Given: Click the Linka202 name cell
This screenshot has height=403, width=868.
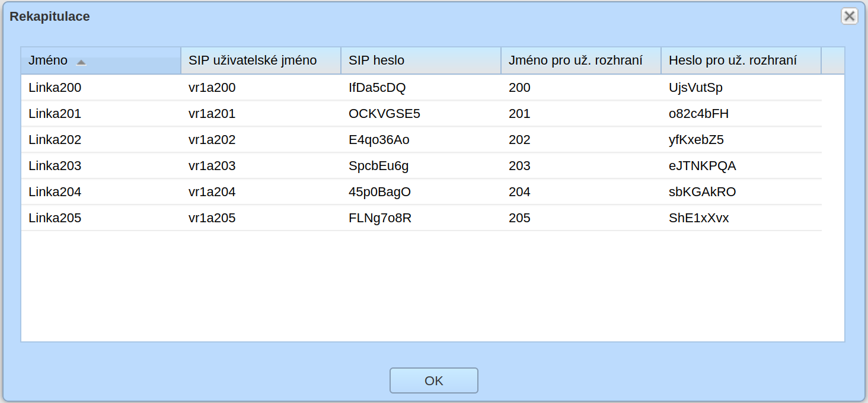Looking at the screenshot, I should (55, 140).
